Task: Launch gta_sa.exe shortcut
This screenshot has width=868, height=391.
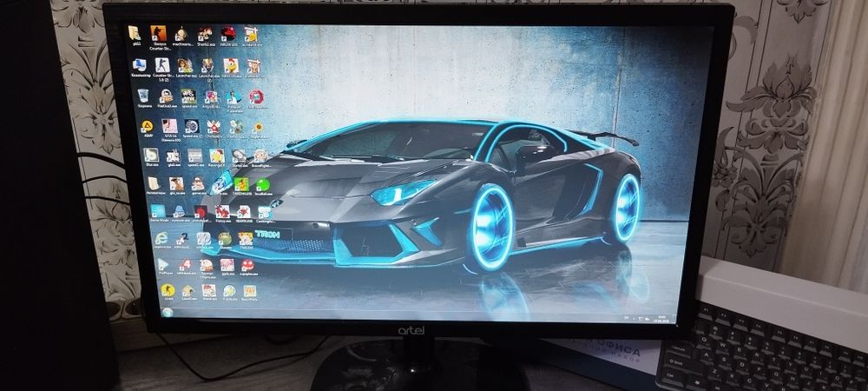Action: tap(176, 184)
